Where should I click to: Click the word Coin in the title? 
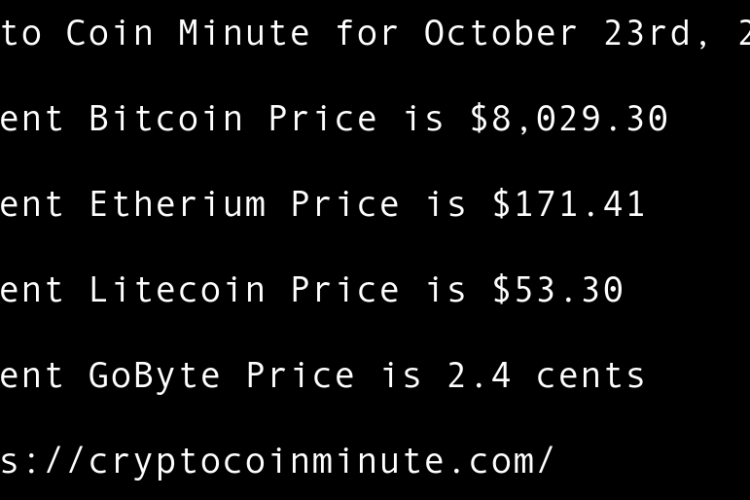click(x=110, y=33)
